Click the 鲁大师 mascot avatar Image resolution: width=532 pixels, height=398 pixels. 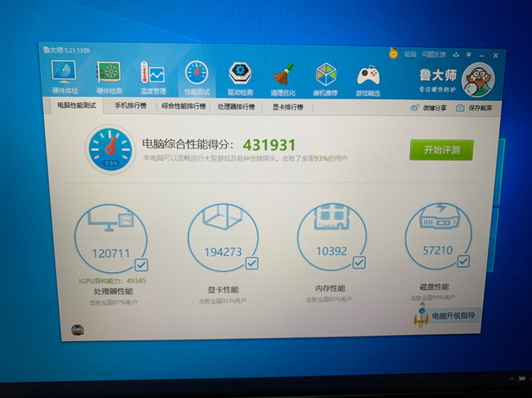[x=479, y=80]
